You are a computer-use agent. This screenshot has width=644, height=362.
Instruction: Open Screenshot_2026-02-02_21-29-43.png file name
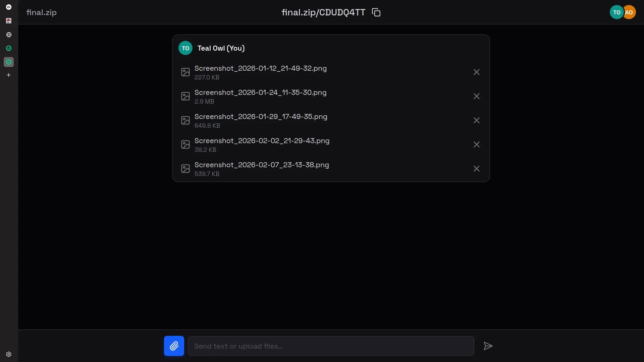(x=262, y=141)
